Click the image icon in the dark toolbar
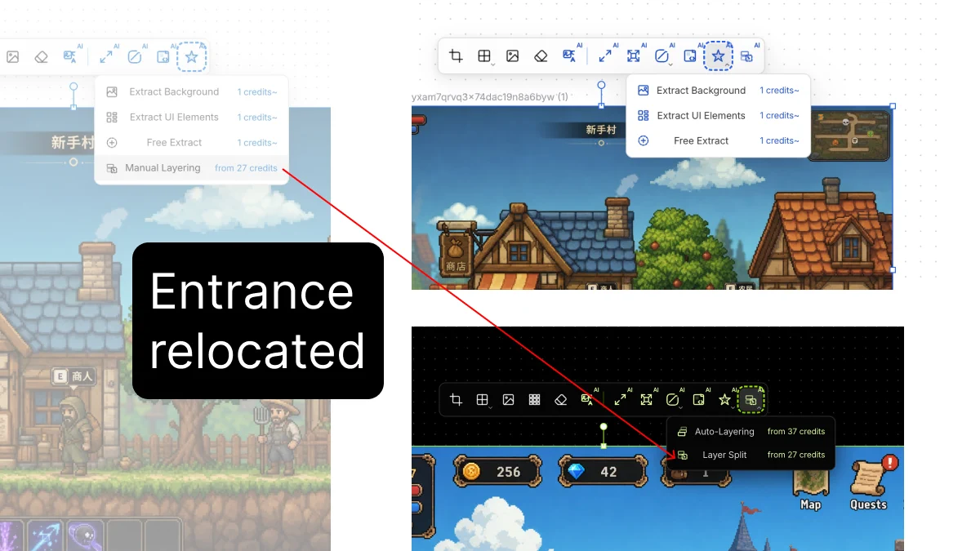 [509, 400]
